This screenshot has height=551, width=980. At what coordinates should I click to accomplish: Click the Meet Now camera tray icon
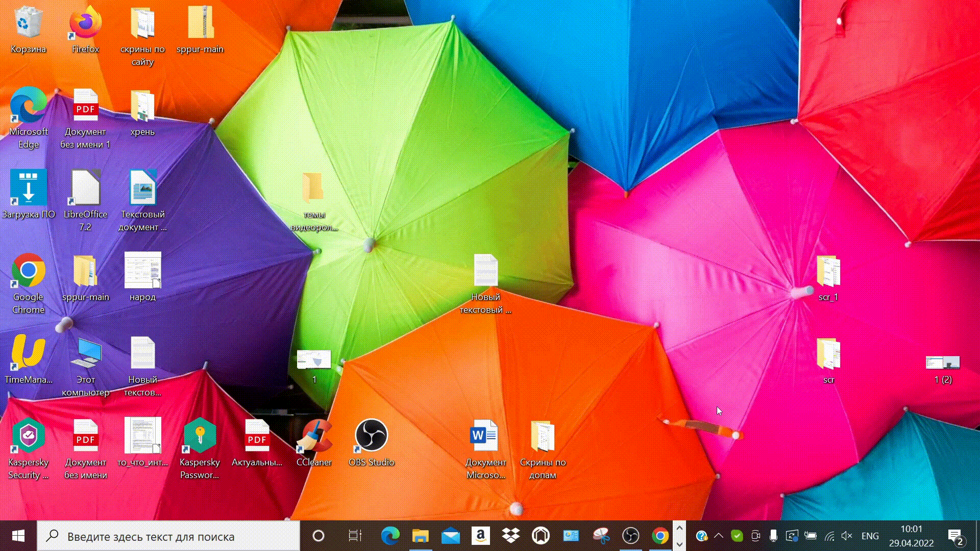[756, 536]
